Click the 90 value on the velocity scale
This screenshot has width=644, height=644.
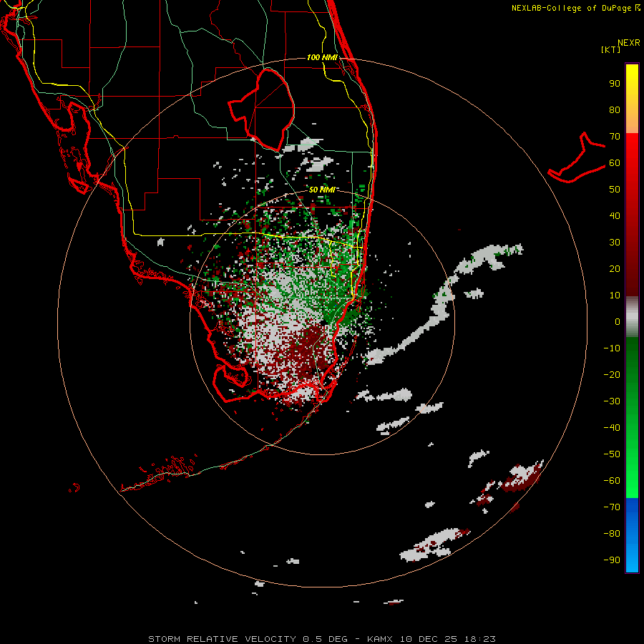[x=615, y=84]
